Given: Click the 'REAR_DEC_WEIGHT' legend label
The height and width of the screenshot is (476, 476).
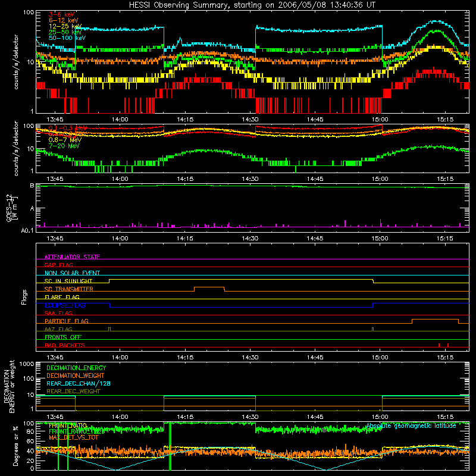Looking at the screenshot, I should (x=73, y=392).
